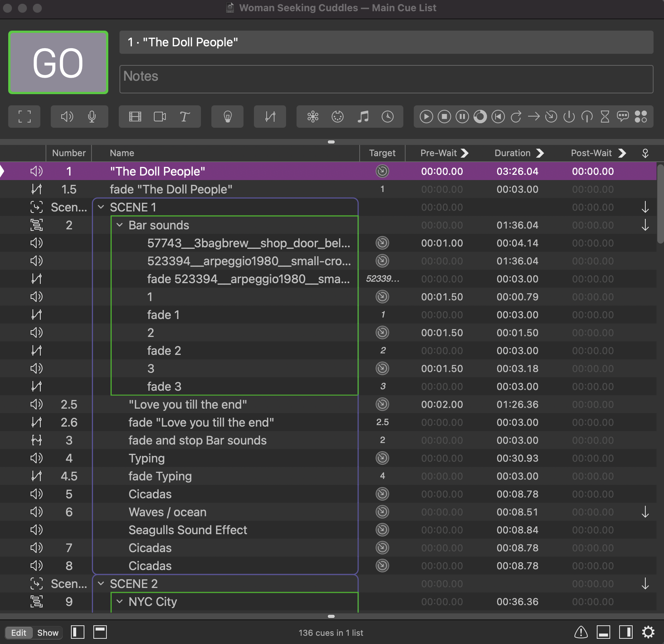Add a new Mic cue
The image size is (664, 644).
[92, 117]
